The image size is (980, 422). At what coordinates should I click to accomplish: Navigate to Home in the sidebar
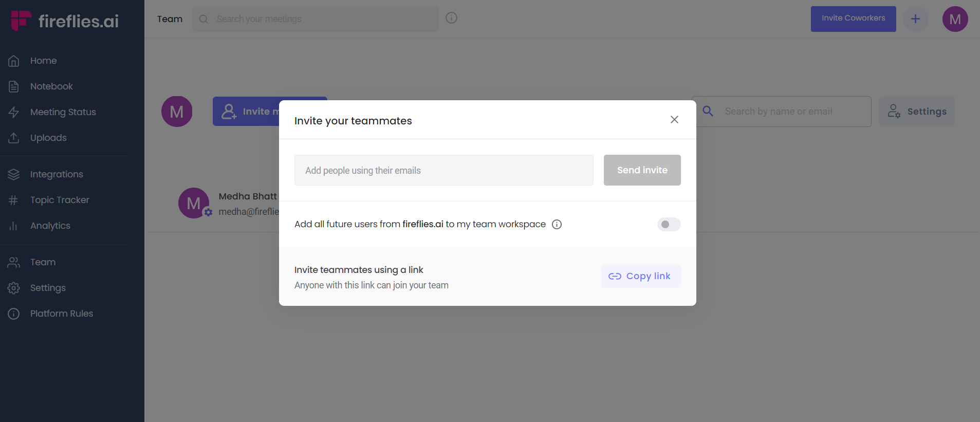click(x=43, y=60)
